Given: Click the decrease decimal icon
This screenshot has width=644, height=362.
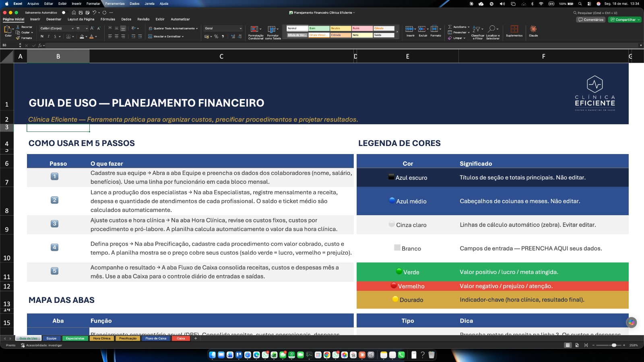Looking at the screenshot, I should click(x=240, y=36).
